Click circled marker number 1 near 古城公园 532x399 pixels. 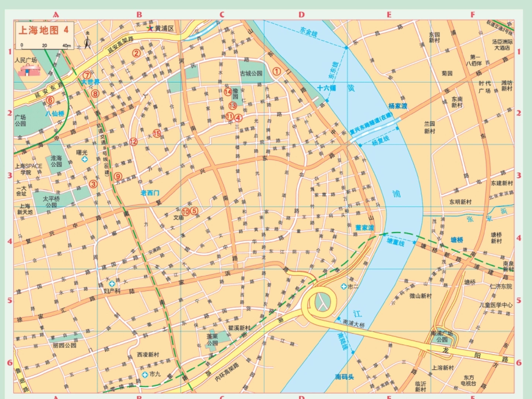[x=277, y=71]
